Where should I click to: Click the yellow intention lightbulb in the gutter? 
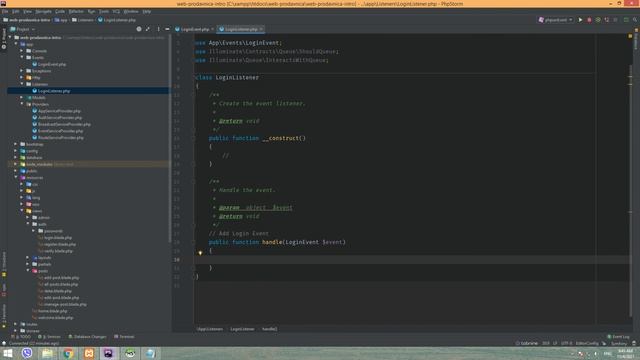(x=200, y=253)
